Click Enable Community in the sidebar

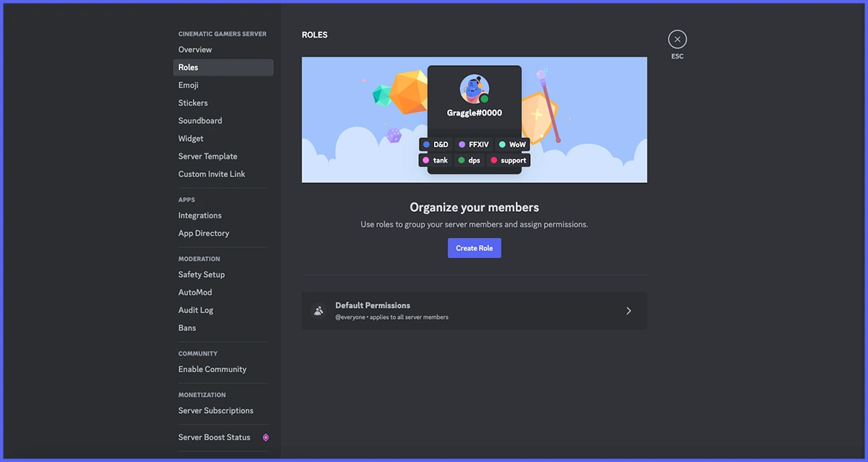click(213, 369)
